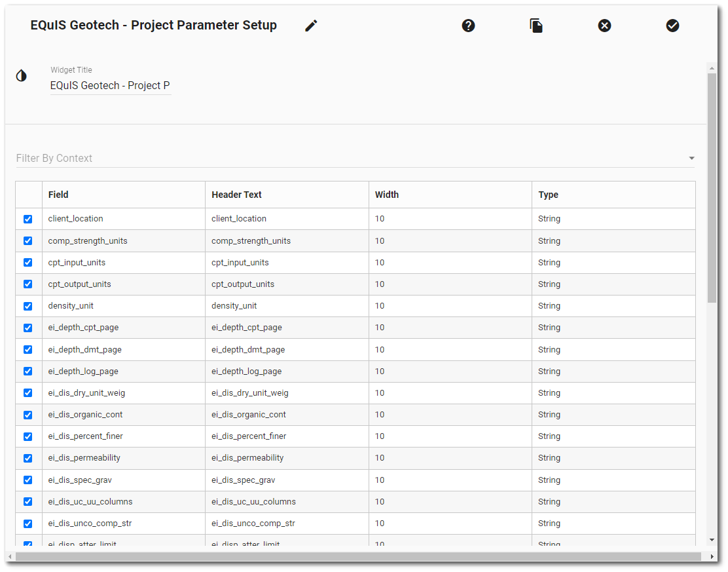Uncheck the ei_dis_organic_cont checkbox
This screenshot has height=572, width=728.
pyautogui.click(x=28, y=415)
